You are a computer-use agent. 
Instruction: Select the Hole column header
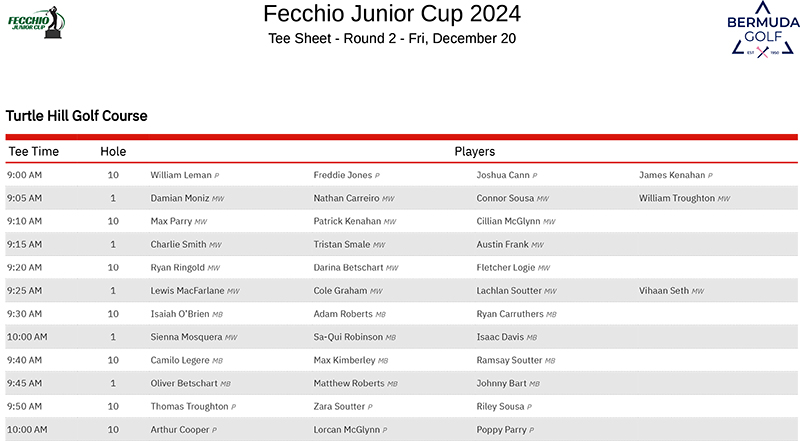[113, 152]
